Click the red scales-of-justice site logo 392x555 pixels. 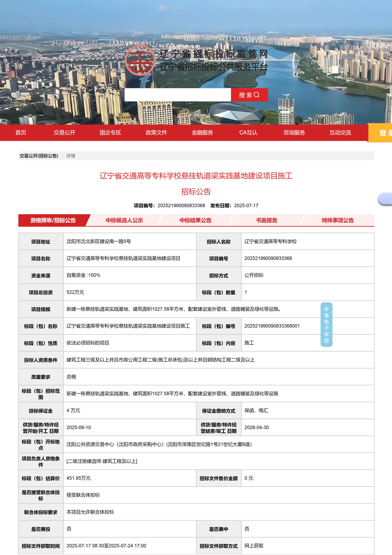point(140,60)
